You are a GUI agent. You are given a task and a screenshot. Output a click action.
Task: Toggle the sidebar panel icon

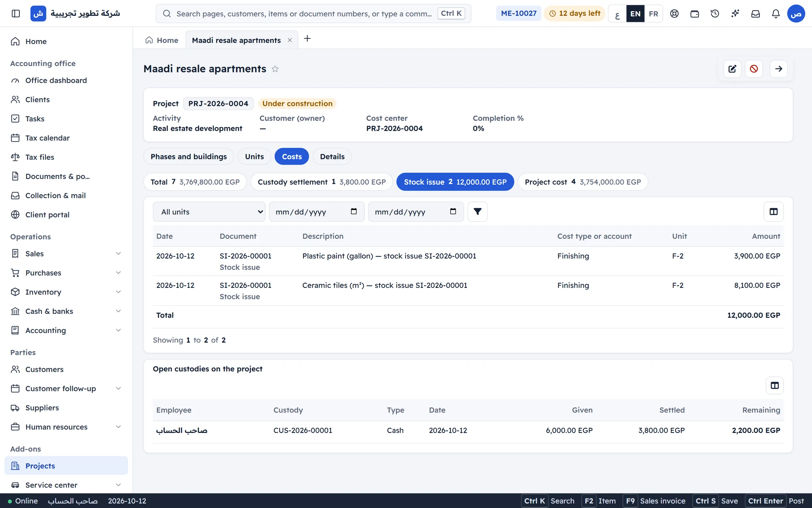pyautogui.click(x=16, y=14)
